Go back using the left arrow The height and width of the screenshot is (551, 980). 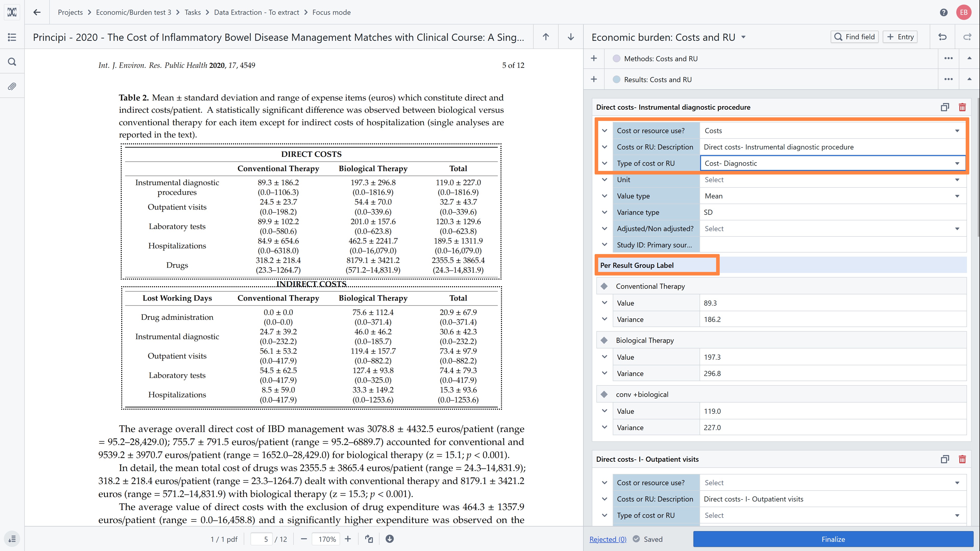click(x=37, y=12)
